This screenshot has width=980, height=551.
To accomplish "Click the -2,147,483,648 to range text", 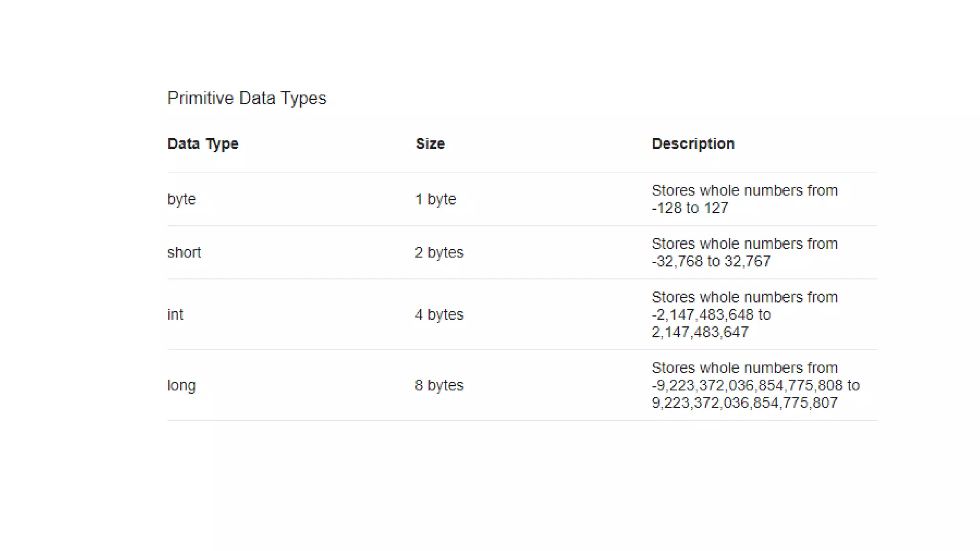I will pos(711,315).
